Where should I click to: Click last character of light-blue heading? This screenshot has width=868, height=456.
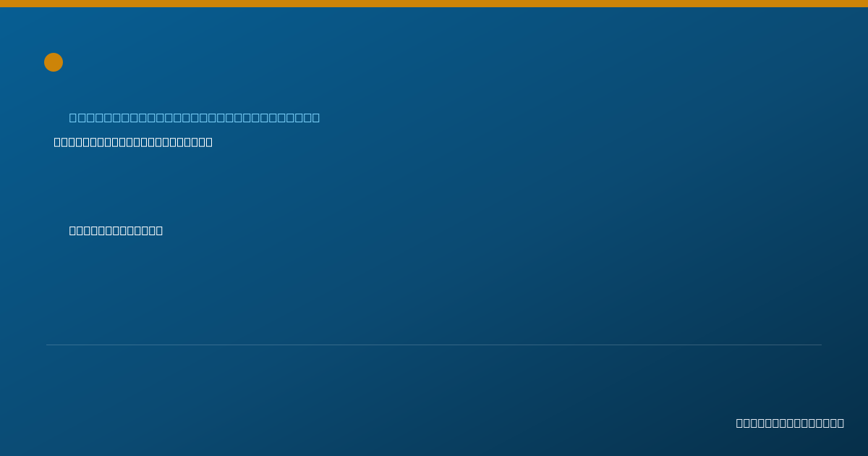click(315, 117)
